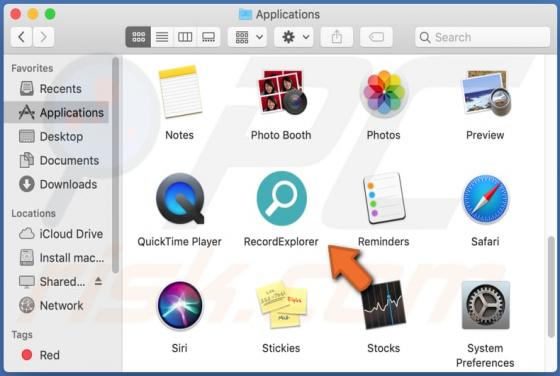Go to Desktop in the sidebar
The width and height of the screenshot is (560, 376).
click(57, 136)
